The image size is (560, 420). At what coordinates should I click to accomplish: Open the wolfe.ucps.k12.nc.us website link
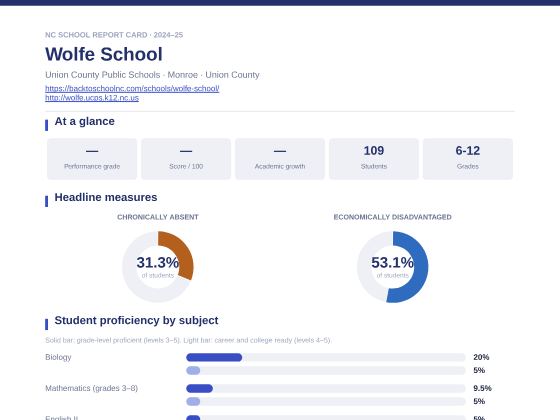92,98
